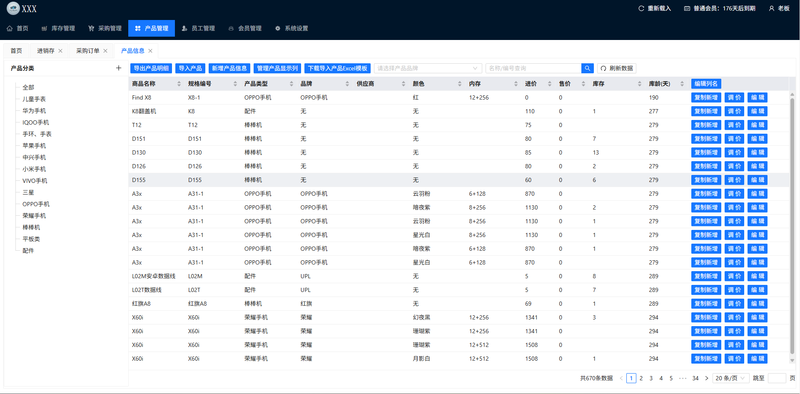Add a new 产品分类 with plus icon
Viewport: 800px width, 394px height.
[118, 68]
